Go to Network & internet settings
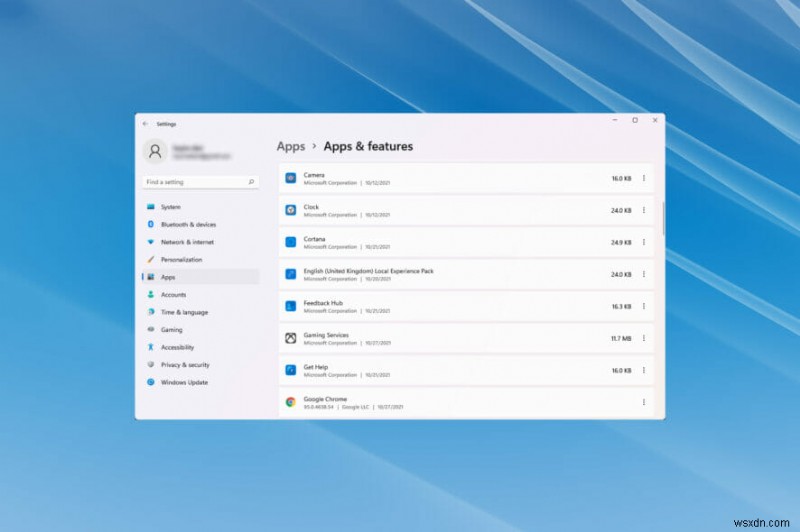800x532 pixels. [201, 242]
